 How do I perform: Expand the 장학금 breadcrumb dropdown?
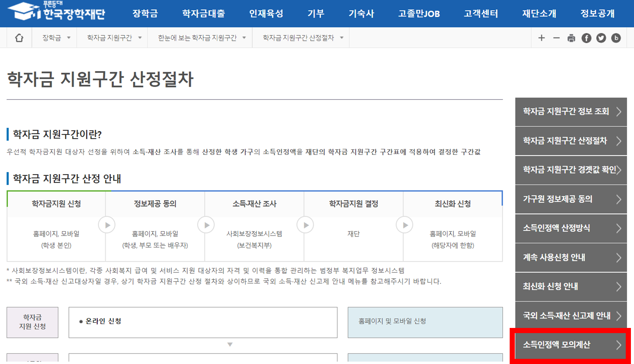pyautogui.click(x=54, y=38)
